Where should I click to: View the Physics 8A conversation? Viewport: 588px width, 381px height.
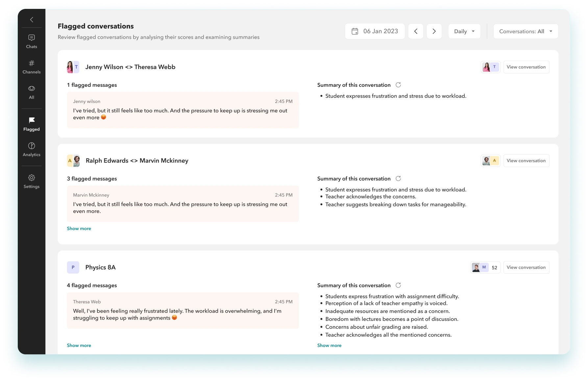(x=526, y=267)
